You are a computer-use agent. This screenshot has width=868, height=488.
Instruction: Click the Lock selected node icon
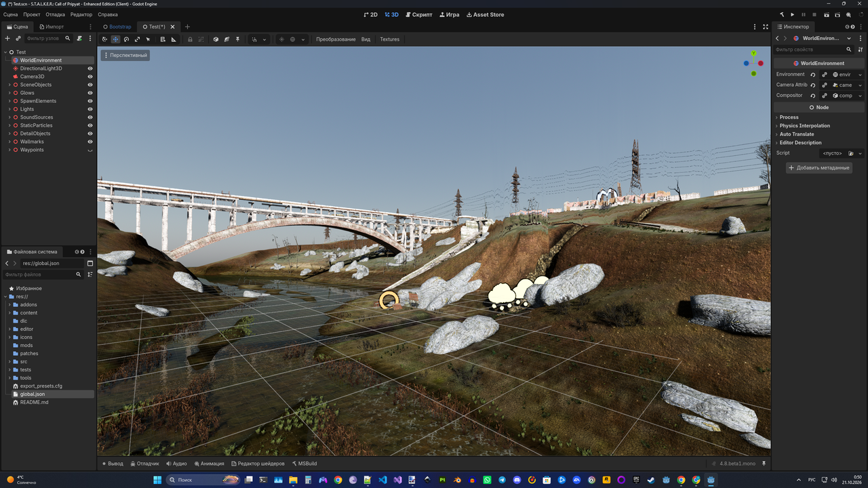[x=190, y=39]
